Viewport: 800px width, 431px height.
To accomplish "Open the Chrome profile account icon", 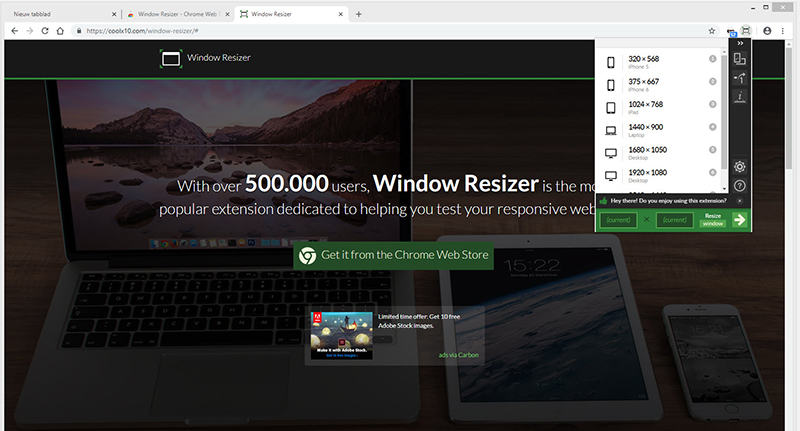I will (767, 31).
